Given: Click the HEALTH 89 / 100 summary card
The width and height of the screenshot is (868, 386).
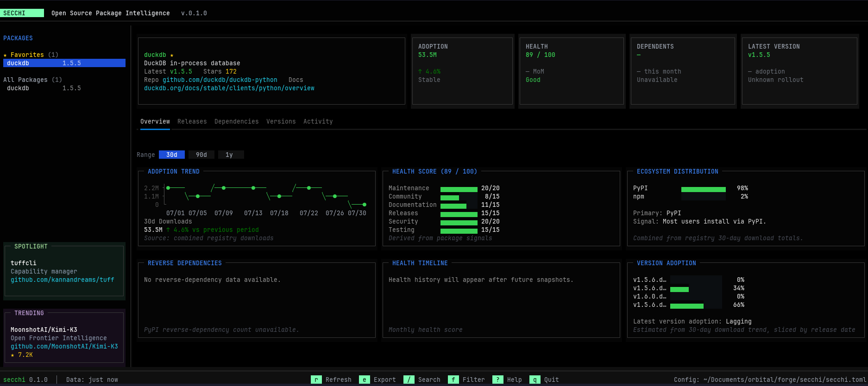Looking at the screenshot, I should [572, 71].
